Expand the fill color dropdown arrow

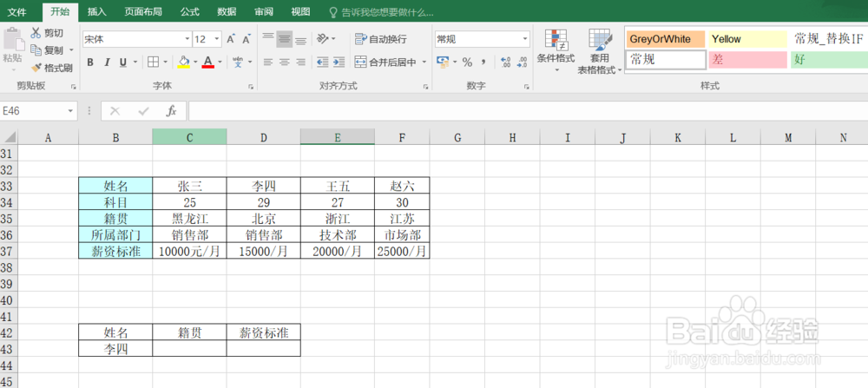pyautogui.click(x=195, y=62)
